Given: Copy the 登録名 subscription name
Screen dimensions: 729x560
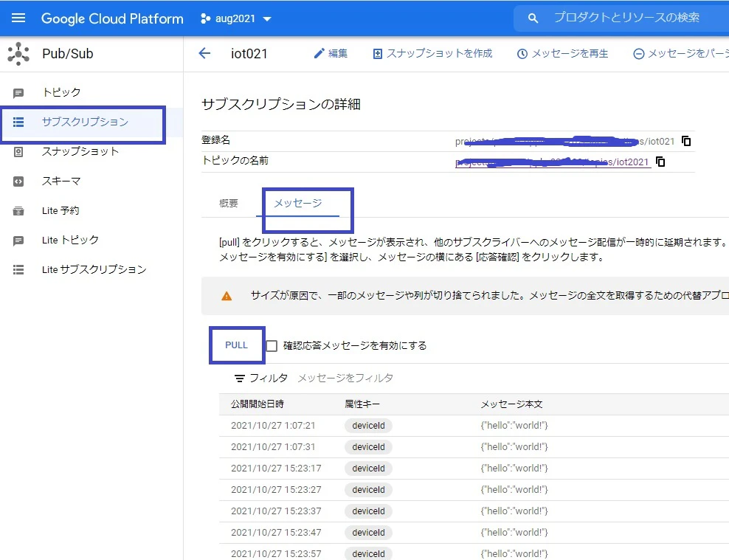Looking at the screenshot, I should [685, 141].
